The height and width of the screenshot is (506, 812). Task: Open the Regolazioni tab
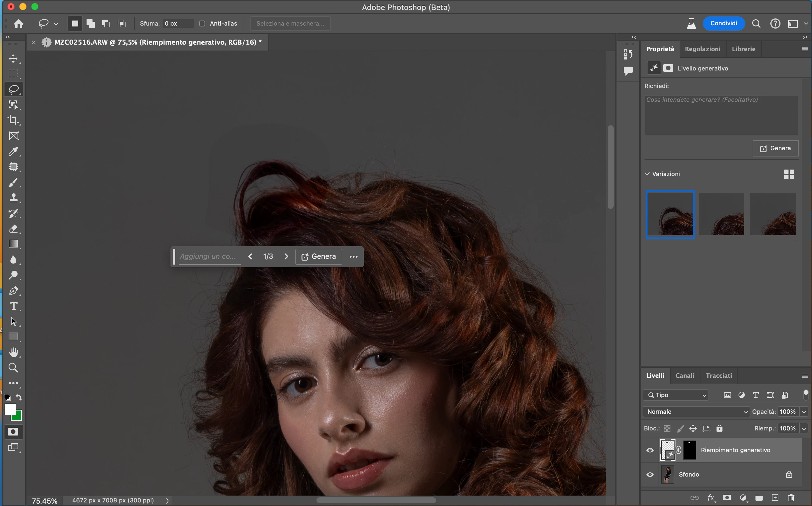click(703, 49)
